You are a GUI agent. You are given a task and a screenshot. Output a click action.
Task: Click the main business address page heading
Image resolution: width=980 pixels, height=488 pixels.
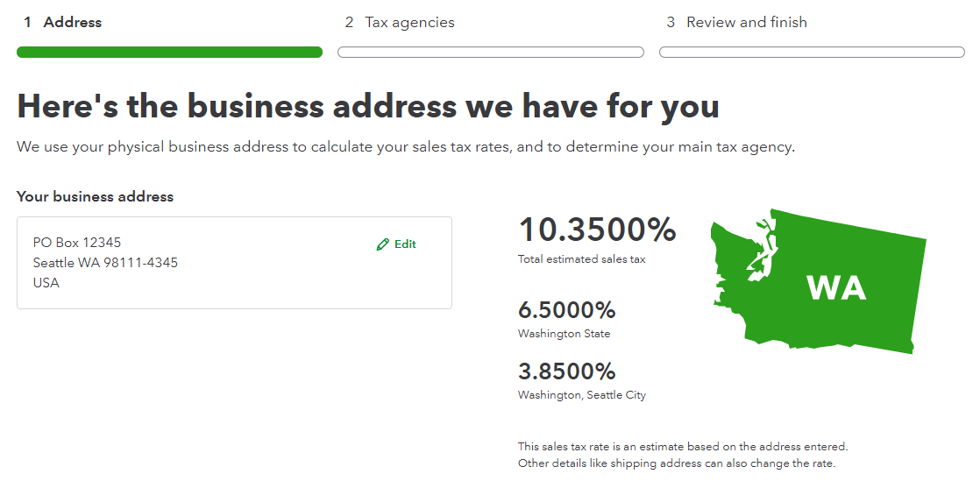pyautogui.click(x=368, y=107)
